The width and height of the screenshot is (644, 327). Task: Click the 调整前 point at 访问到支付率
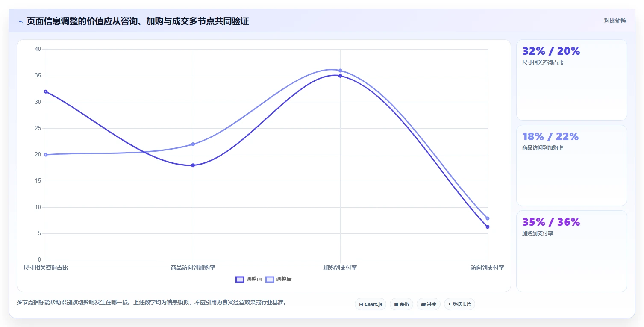pos(488,227)
